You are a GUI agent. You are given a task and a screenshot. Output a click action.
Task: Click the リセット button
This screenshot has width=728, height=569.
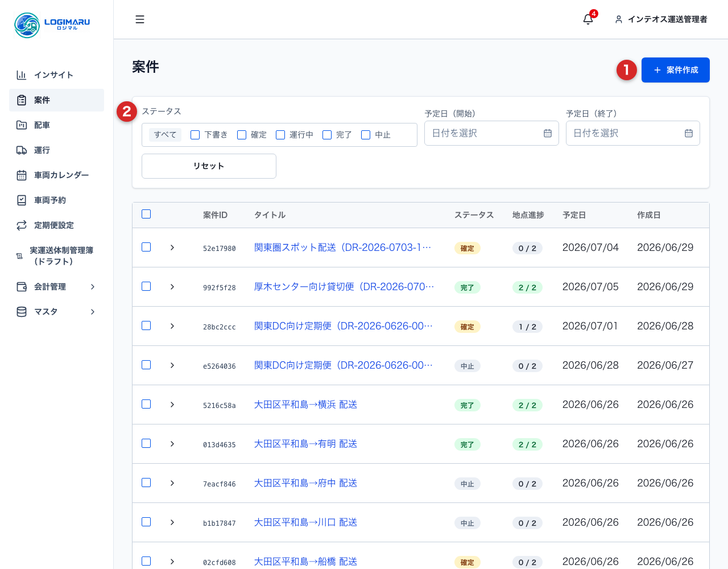tap(209, 166)
